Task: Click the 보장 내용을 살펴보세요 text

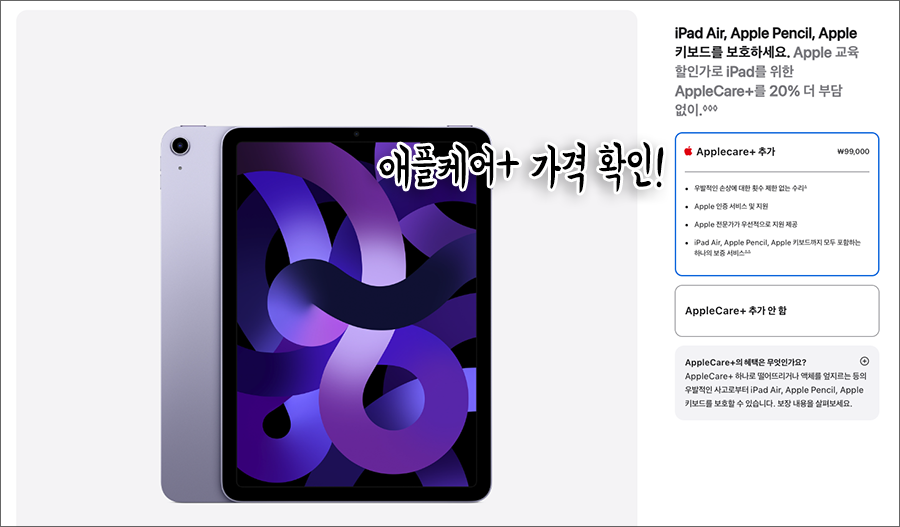Action: (x=814, y=404)
